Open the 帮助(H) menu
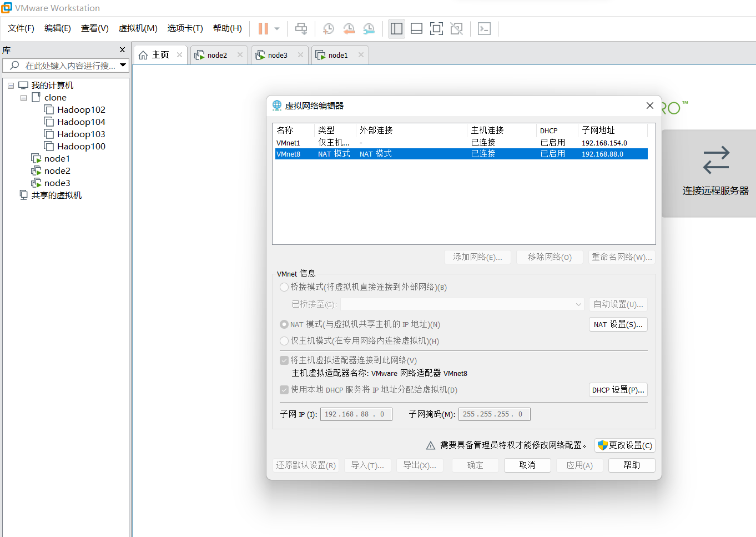The width and height of the screenshot is (756, 537). coord(228,28)
